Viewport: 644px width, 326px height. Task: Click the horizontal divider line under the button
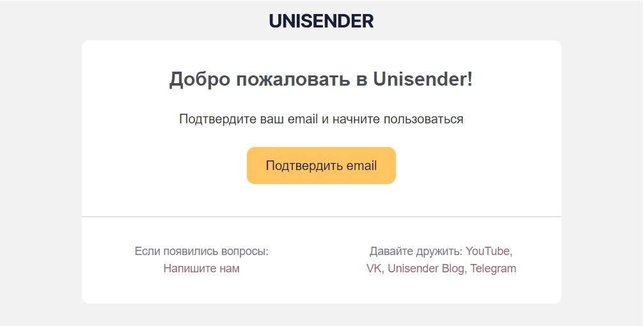tap(321, 217)
